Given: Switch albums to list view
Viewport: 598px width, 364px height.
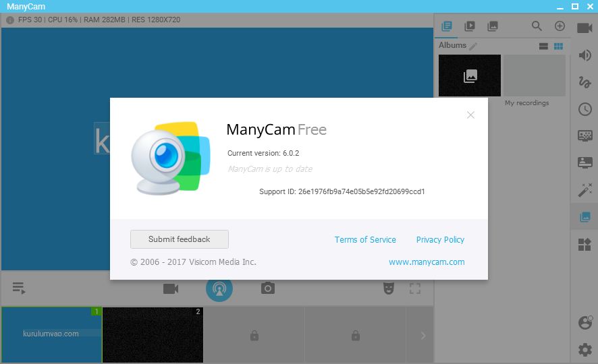Looking at the screenshot, I should click(x=543, y=47).
